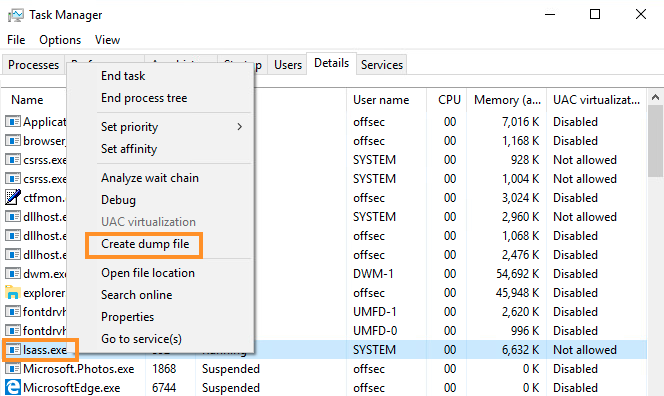Screen dimensions: 664x396
Task: Choose Open file location
Action: (148, 273)
